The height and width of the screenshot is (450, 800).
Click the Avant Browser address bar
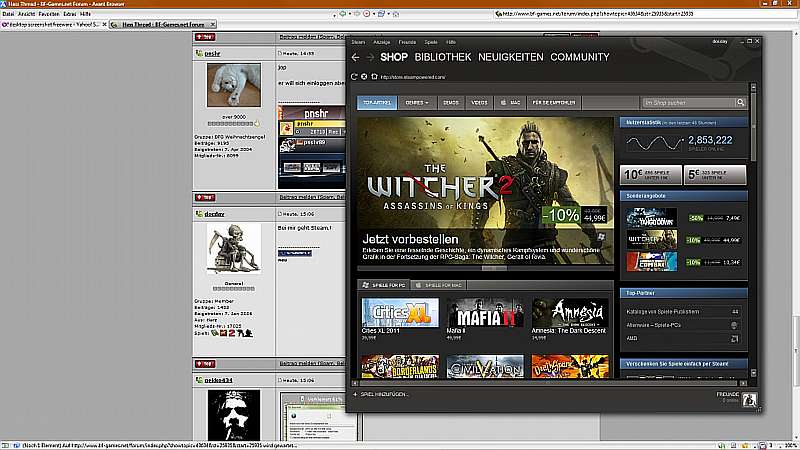coord(648,14)
